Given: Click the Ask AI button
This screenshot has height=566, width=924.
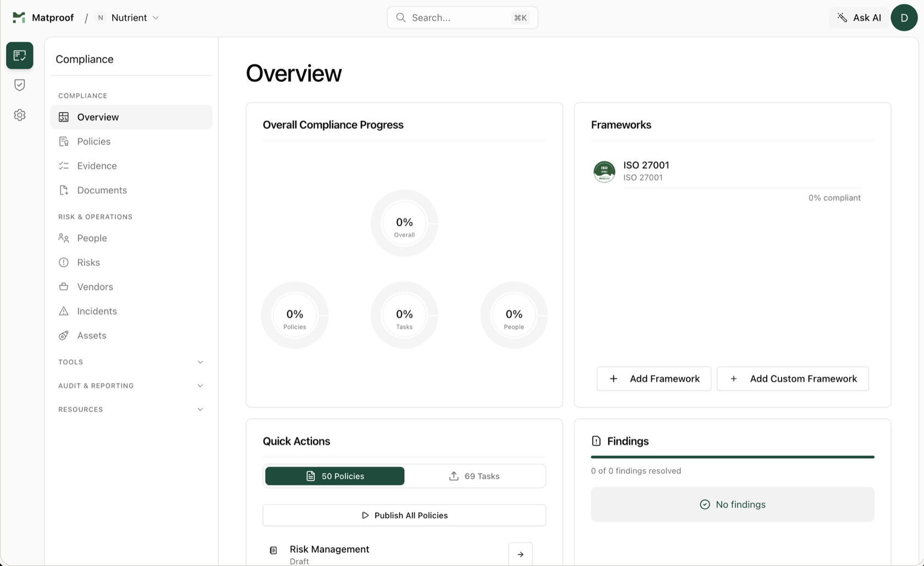Looking at the screenshot, I should coord(859,18).
